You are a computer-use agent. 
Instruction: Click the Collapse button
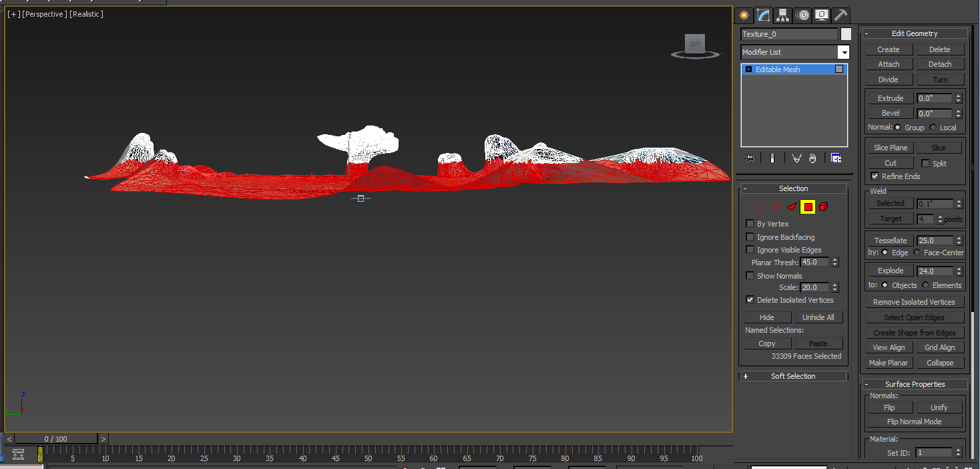point(940,363)
